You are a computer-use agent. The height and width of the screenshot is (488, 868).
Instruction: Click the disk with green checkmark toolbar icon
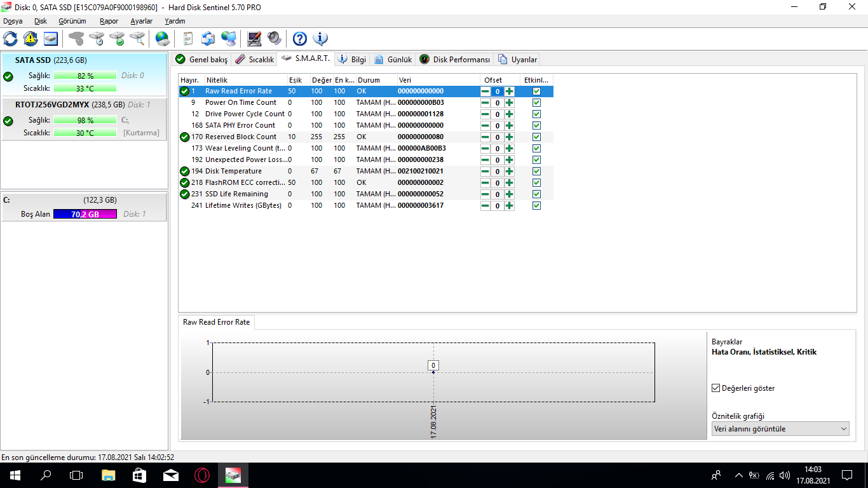pos(117,39)
